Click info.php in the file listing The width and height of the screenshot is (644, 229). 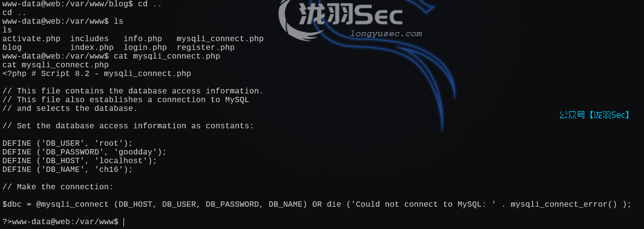coord(142,39)
